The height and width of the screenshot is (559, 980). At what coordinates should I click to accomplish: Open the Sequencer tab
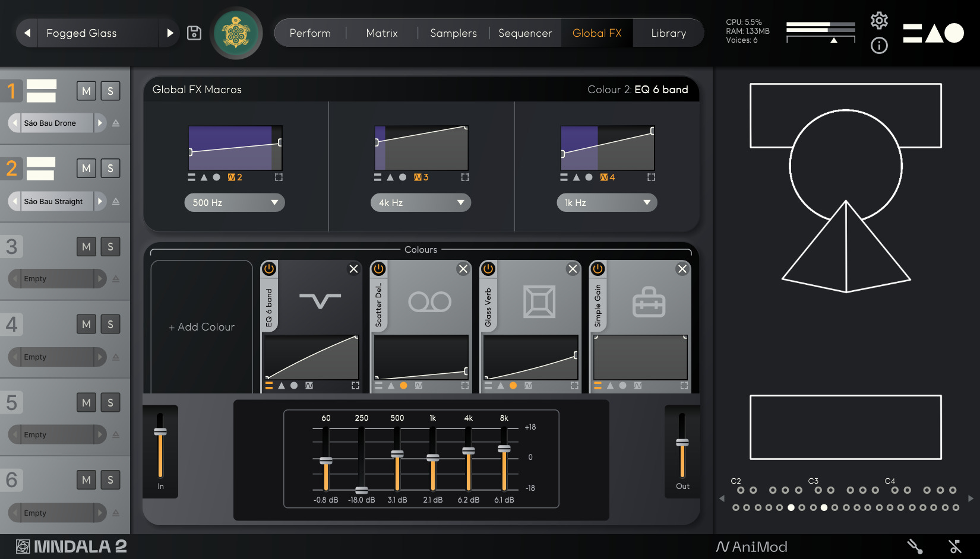(x=525, y=33)
